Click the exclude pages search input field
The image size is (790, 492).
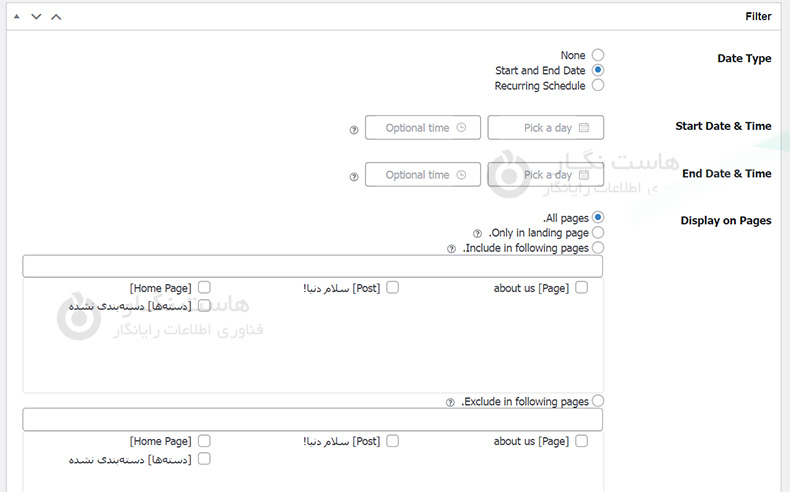pyautogui.click(x=312, y=420)
